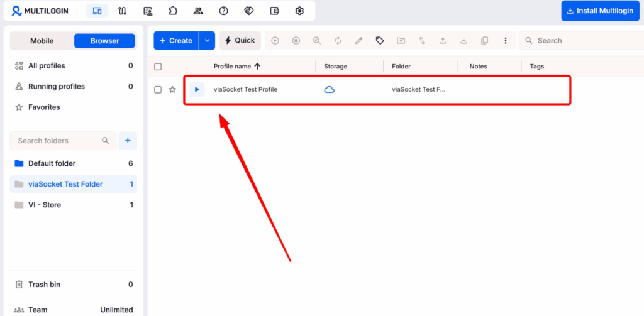Click the Create profile button
644x316 pixels.
[x=176, y=41]
